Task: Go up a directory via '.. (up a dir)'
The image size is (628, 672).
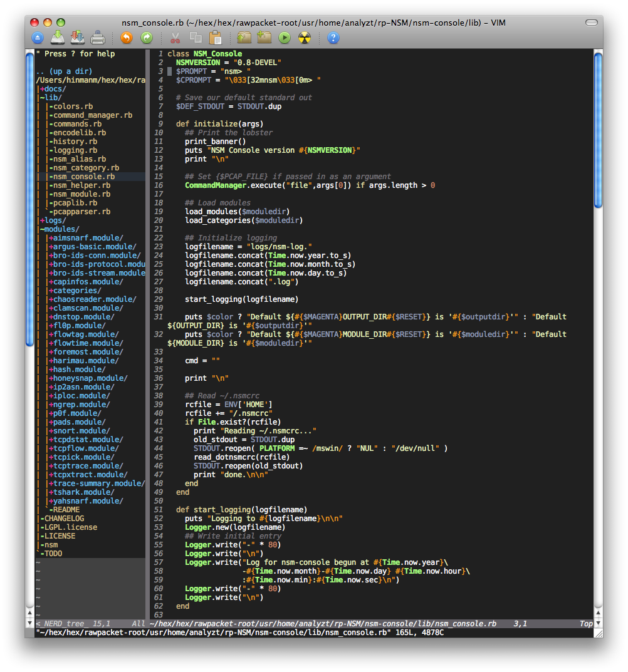Action: click(x=64, y=71)
